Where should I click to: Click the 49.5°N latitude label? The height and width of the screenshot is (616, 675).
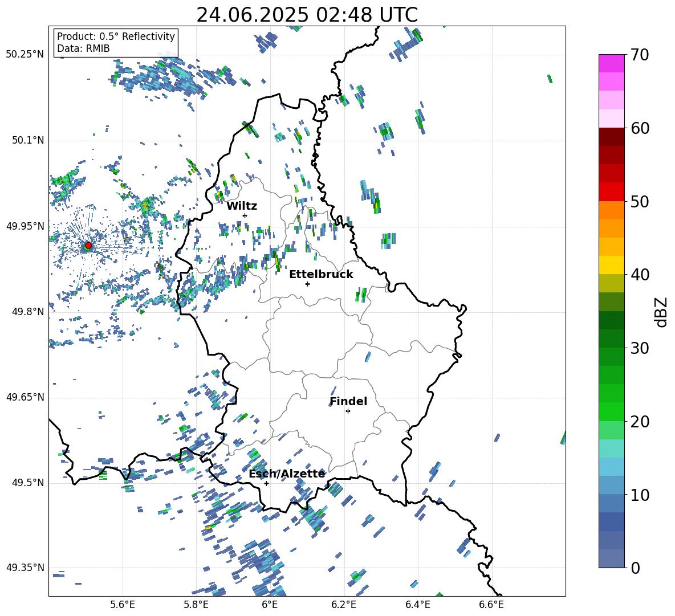click(x=28, y=482)
